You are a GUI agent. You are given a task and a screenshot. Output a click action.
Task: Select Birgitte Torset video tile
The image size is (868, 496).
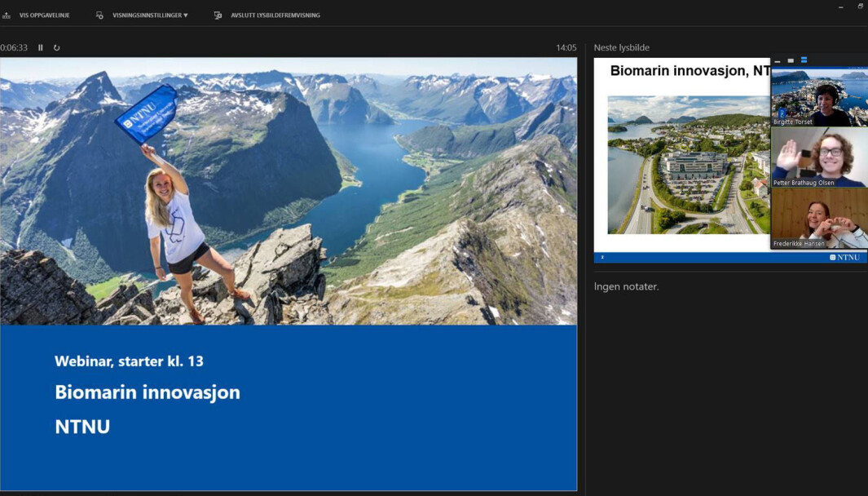[820, 96]
